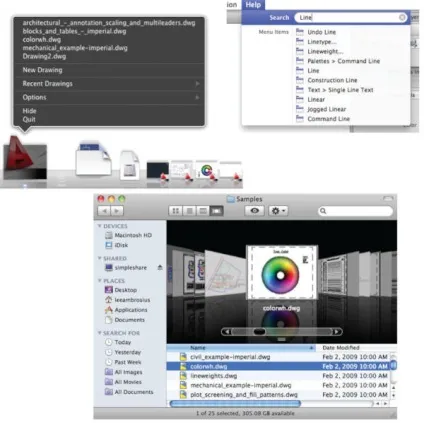This screenshot has height=423, width=424.
Task: Open blocks_and_tables_-_imperial.dwg from Dock menu
Action: (74, 31)
